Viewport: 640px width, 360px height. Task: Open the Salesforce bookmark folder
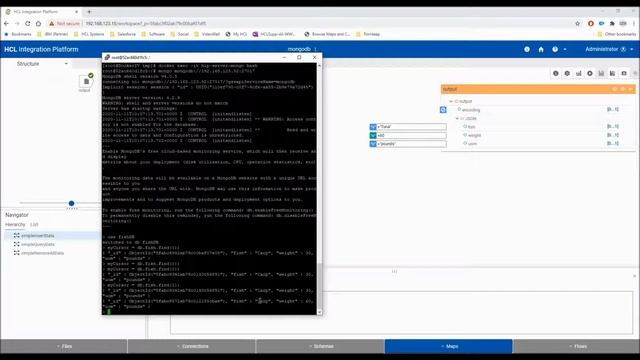(x=123, y=34)
